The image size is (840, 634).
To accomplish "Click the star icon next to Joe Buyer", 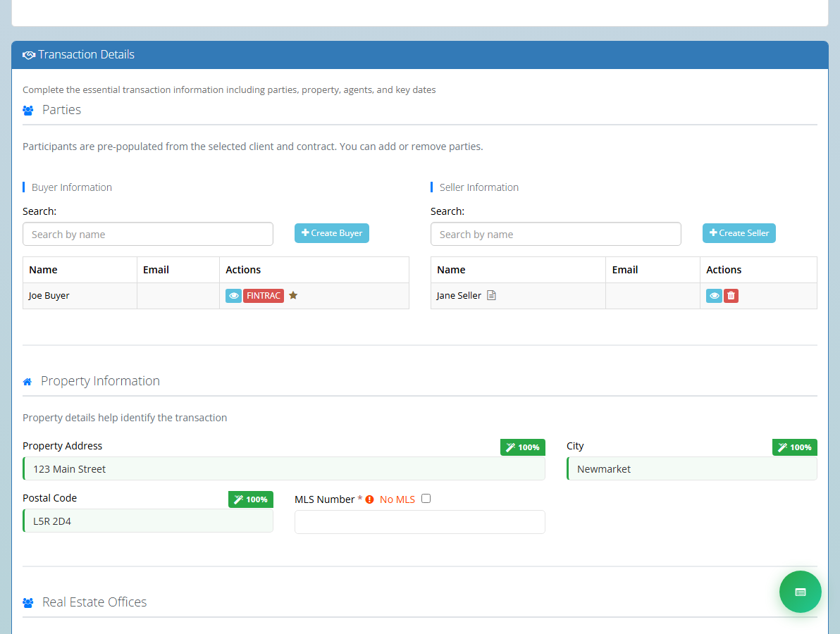I will [293, 295].
